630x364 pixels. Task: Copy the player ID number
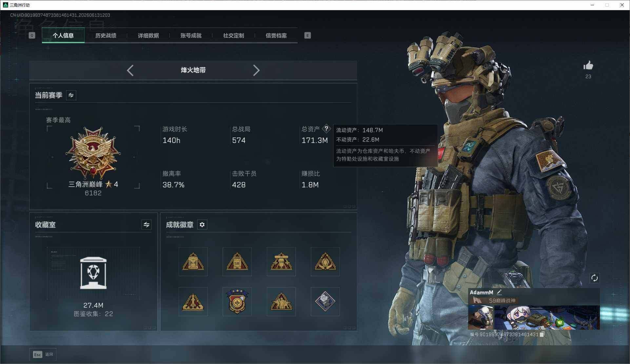pos(542,334)
